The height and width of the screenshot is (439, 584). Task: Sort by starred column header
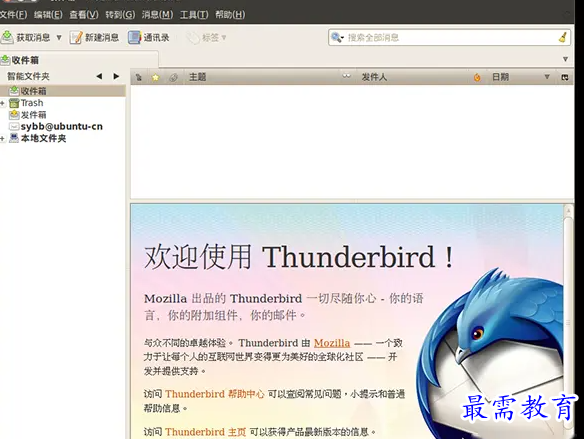click(x=156, y=77)
